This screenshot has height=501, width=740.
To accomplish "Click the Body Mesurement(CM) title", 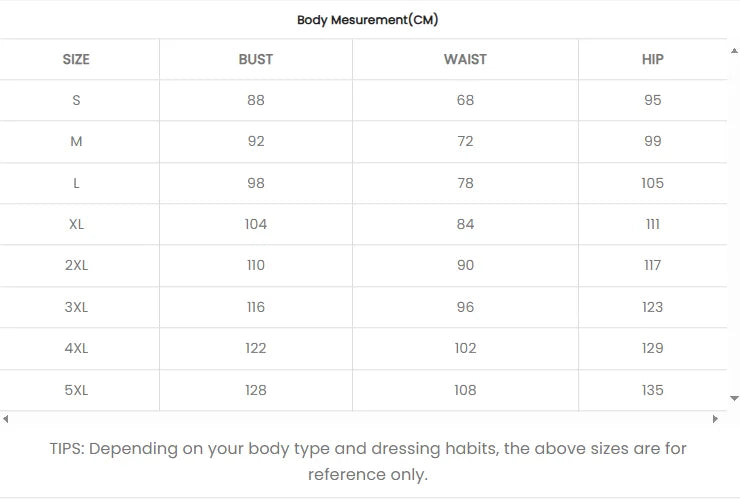I will [368, 20].
